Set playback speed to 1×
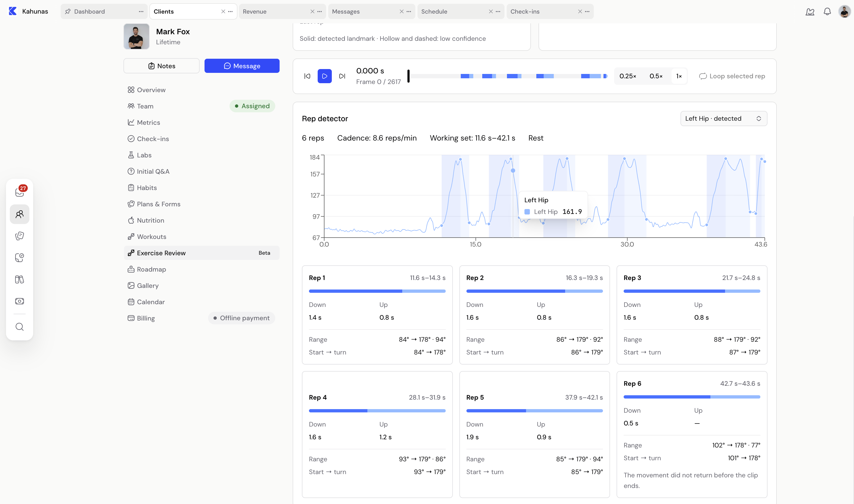 pyautogui.click(x=679, y=76)
